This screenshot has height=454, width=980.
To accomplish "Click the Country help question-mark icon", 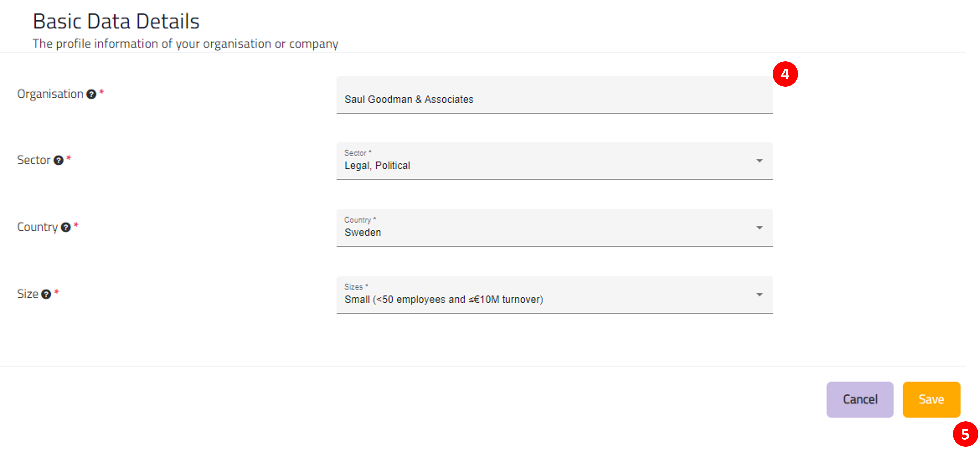I will 66,227.
